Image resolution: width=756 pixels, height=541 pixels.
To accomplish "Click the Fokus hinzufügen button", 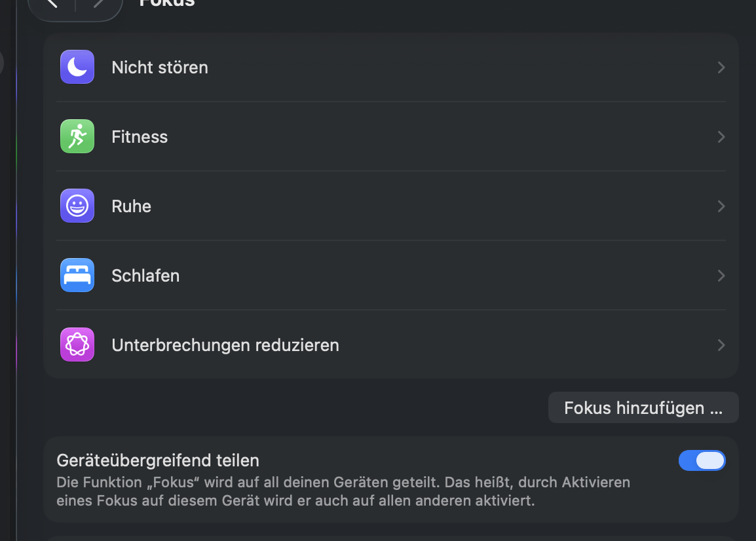I will 643,408.
